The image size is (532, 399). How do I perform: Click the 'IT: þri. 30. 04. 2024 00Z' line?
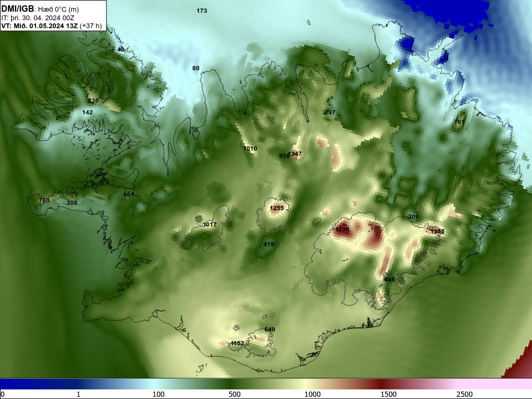[x=38, y=18]
